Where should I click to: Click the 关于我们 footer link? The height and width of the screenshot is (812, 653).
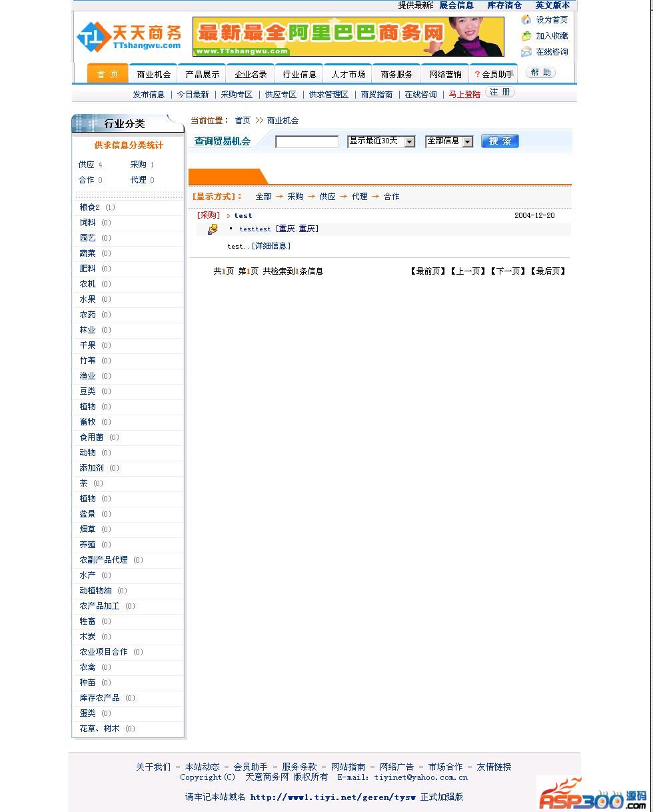pos(153,767)
